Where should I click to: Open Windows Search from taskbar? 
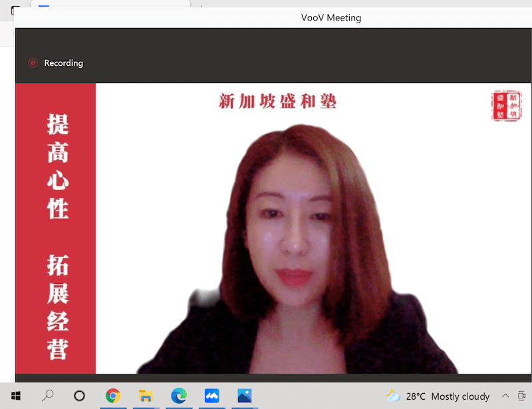47,396
